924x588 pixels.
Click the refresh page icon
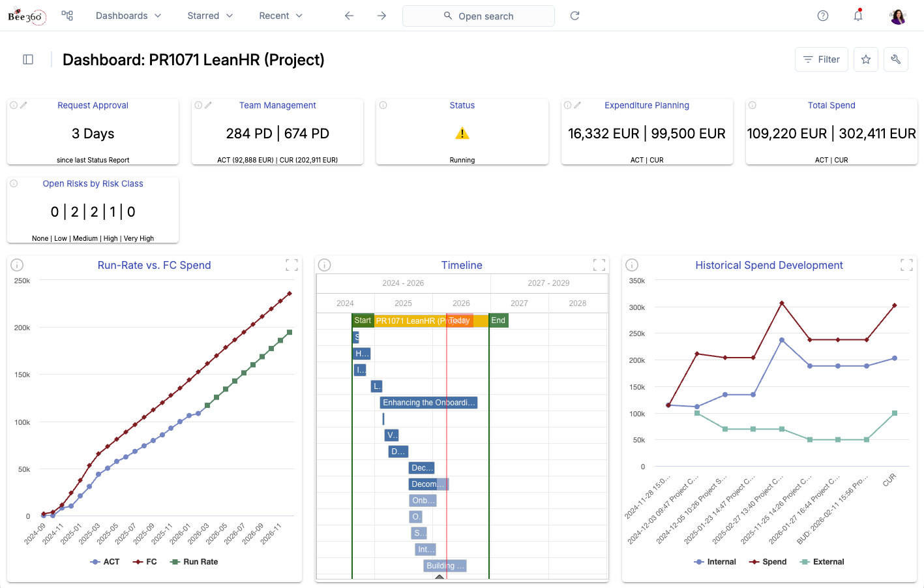pos(574,16)
